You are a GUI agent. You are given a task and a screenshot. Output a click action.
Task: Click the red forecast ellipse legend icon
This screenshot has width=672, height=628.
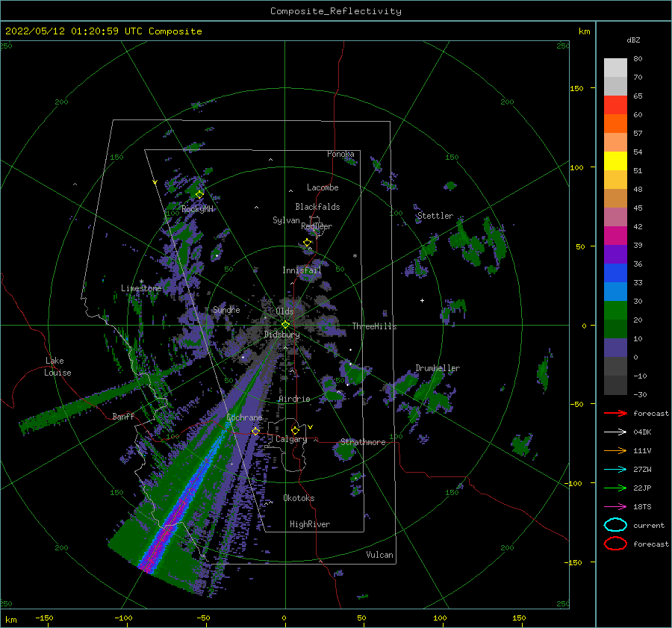click(x=615, y=544)
